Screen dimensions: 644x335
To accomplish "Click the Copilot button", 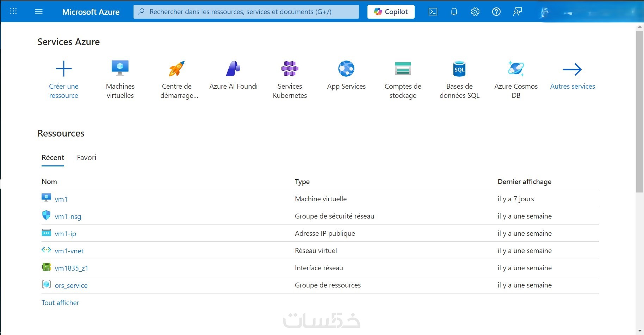I will tap(391, 12).
